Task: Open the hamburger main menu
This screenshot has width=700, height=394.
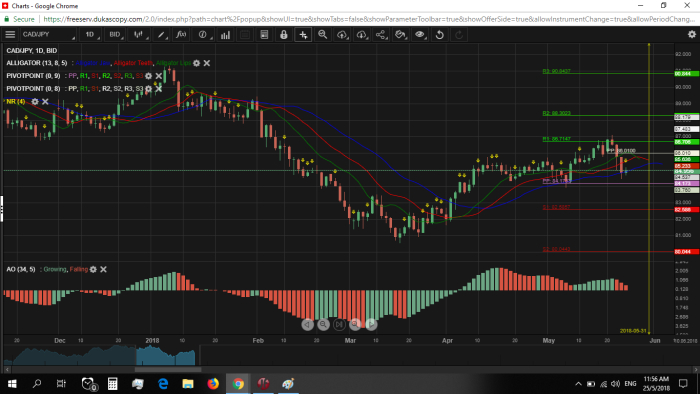Action: pos(10,34)
